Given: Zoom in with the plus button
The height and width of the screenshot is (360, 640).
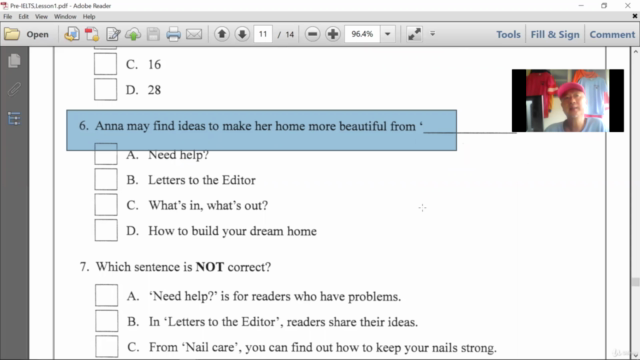Looking at the screenshot, I should (333, 34).
